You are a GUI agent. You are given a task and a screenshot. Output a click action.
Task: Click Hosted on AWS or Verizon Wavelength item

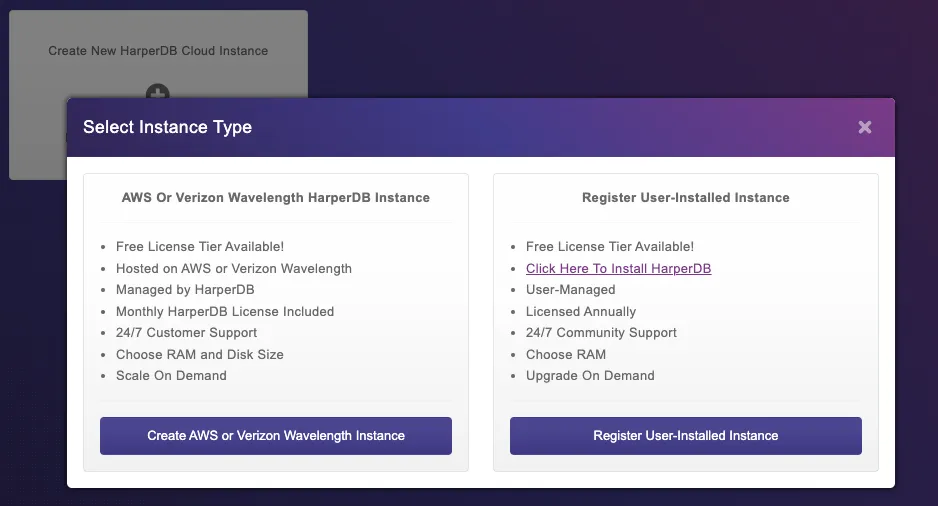[x=234, y=269]
